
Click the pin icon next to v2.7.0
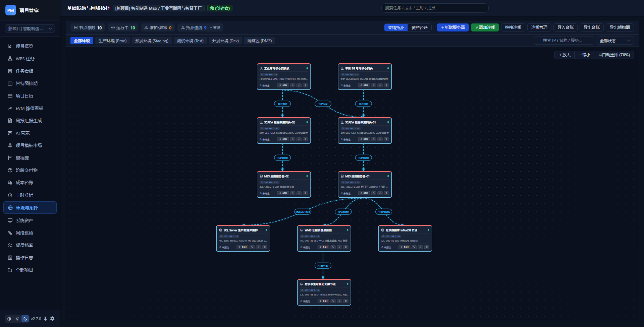45,319
